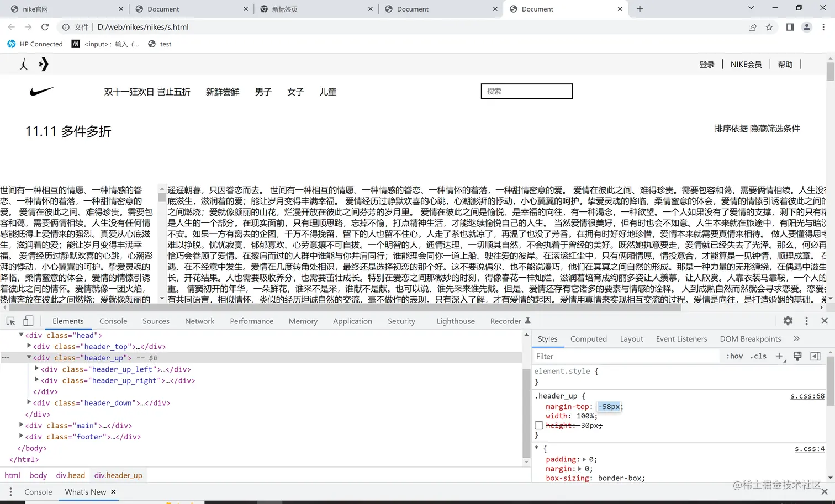The width and height of the screenshot is (835, 504).
Task: Toggle the computed styles sidebar icon
Action: coord(816,356)
